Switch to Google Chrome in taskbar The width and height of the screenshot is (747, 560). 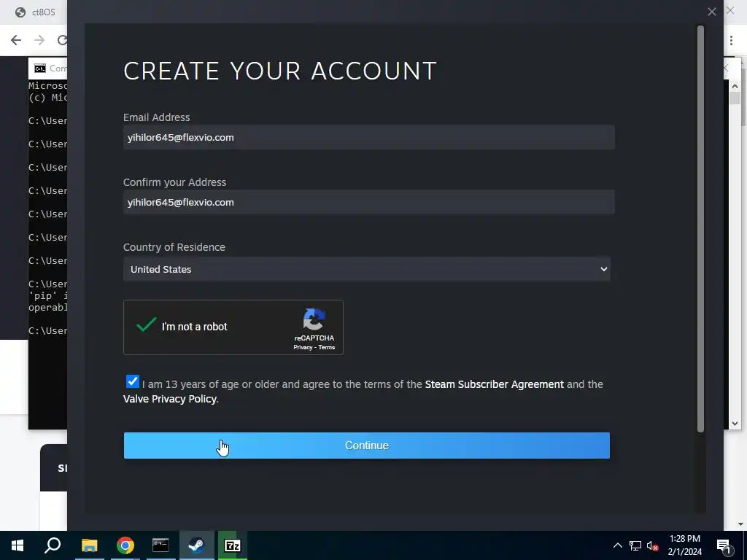(x=125, y=545)
